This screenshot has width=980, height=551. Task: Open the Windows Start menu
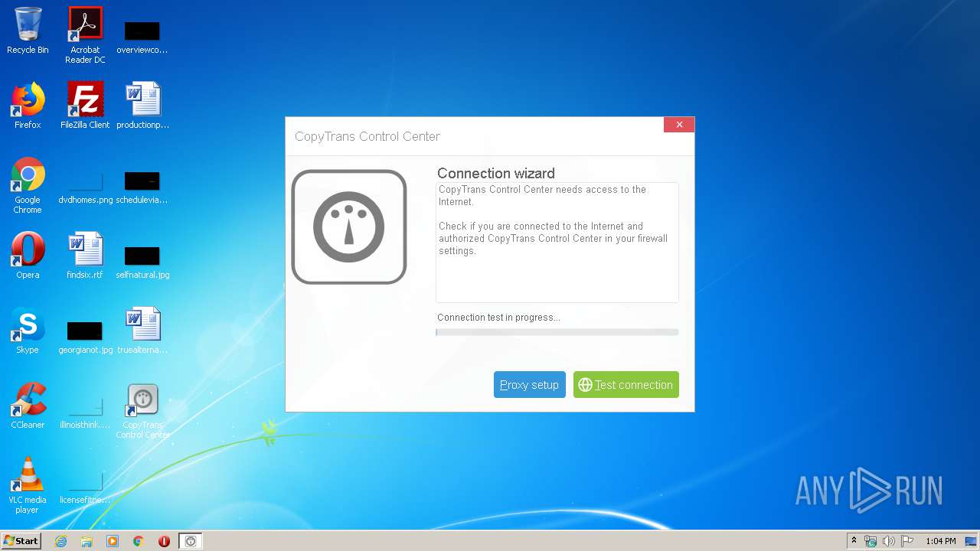[x=21, y=540]
